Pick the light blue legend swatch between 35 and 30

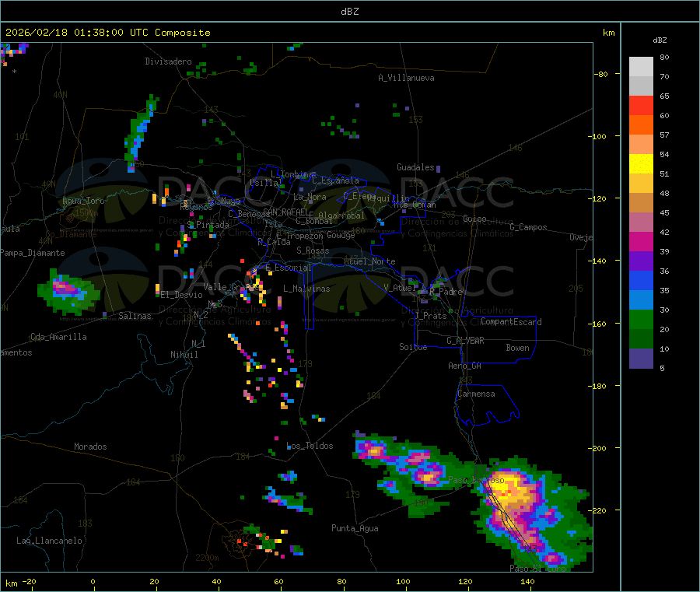(641, 300)
